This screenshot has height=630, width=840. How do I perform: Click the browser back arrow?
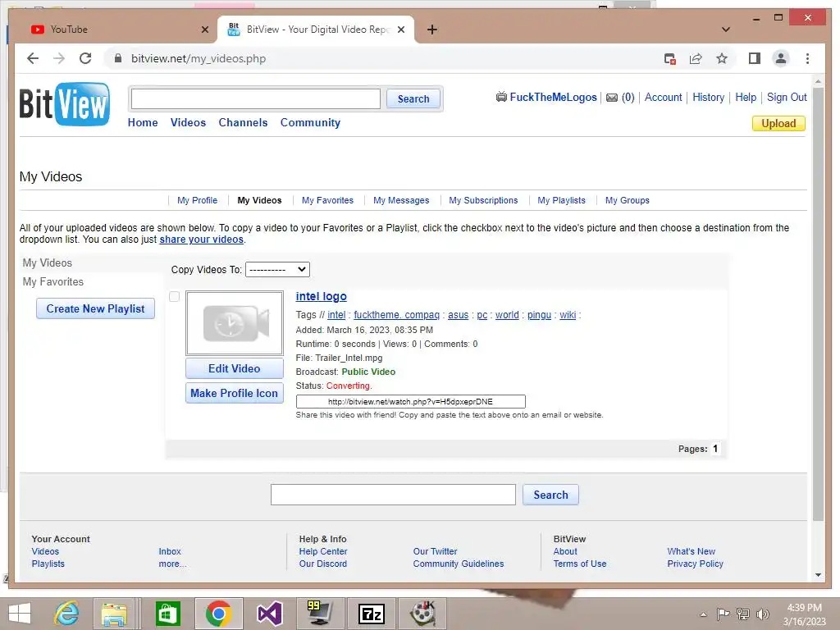[33, 58]
